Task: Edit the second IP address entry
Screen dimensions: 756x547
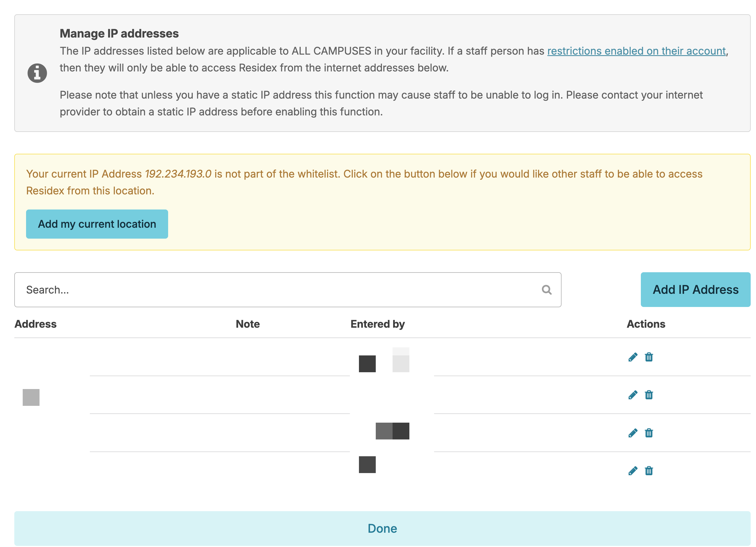Action: 632,395
